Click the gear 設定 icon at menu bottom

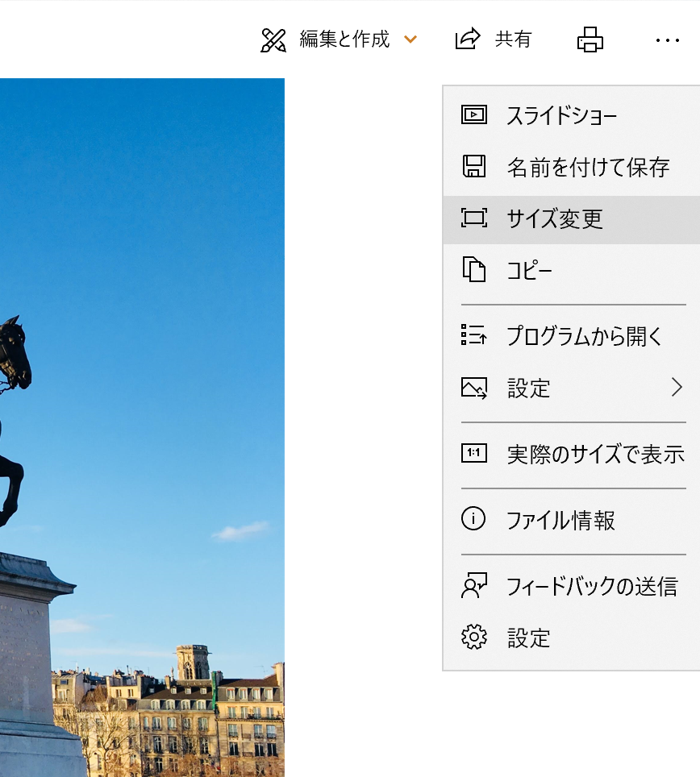[x=473, y=638]
